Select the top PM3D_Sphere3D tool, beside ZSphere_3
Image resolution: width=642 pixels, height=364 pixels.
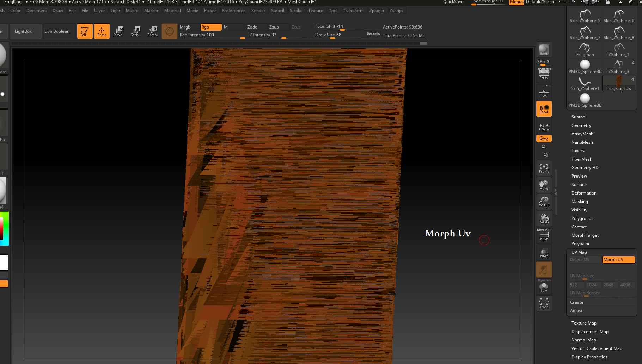(585, 67)
